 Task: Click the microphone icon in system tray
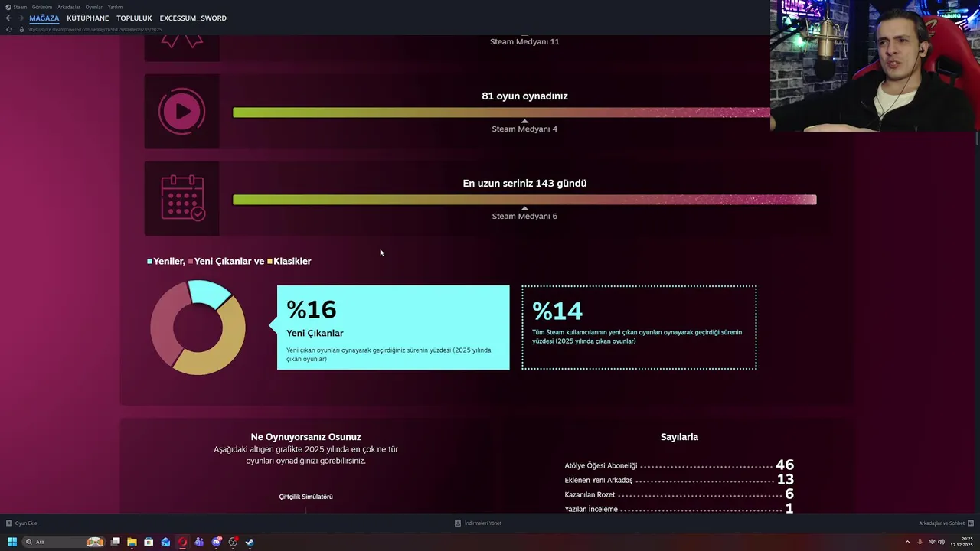pos(920,542)
